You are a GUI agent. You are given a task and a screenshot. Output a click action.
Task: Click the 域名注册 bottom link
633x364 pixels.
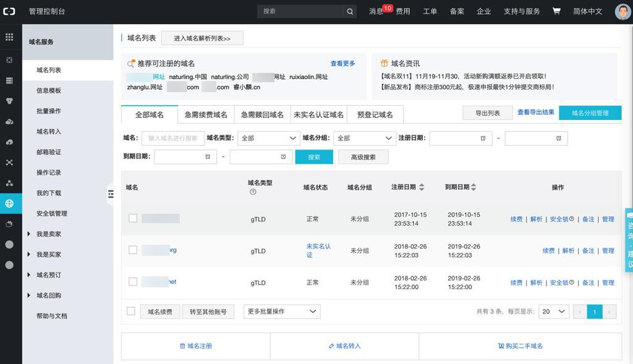tap(196, 346)
